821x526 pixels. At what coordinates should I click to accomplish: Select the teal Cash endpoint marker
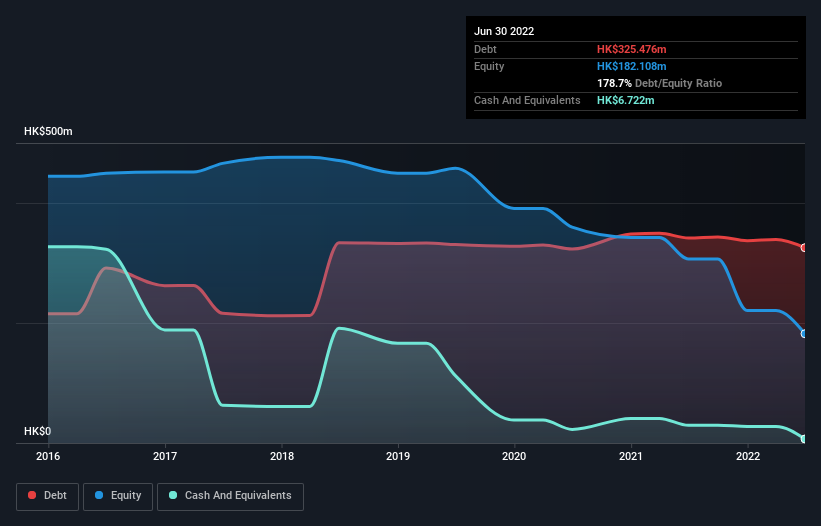tap(804, 439)
